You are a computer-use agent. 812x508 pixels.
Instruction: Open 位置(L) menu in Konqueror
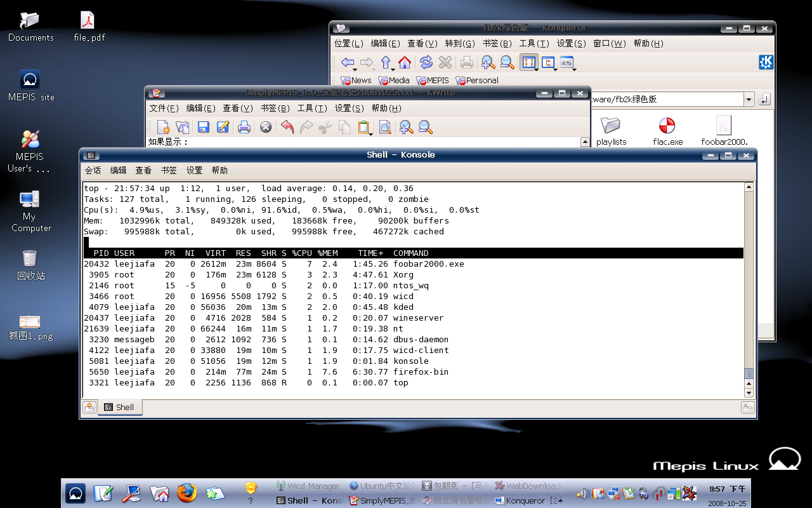click(349, 43)
